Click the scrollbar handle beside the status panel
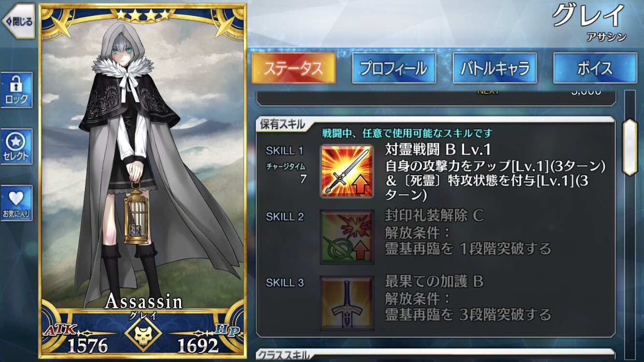Image resolution: width=644 pixels, height=362 pixels. [x=630, y=147]
